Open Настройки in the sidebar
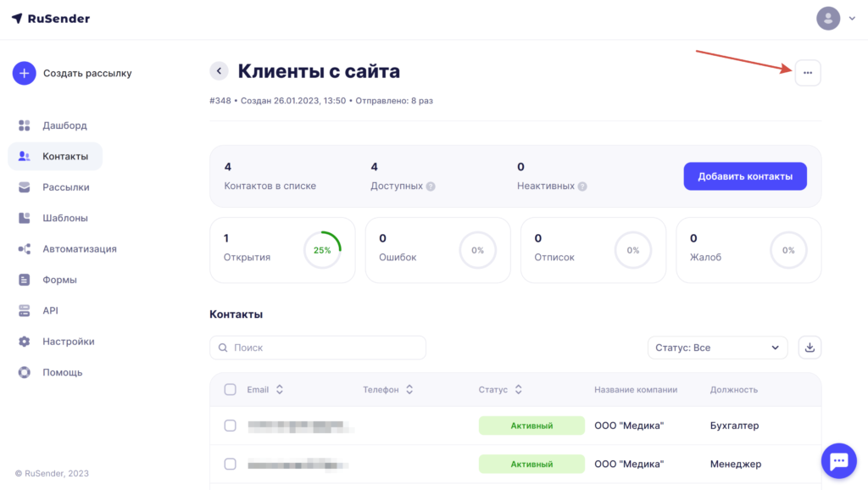This screenshot has width=868, height=490. pos(69,342)
